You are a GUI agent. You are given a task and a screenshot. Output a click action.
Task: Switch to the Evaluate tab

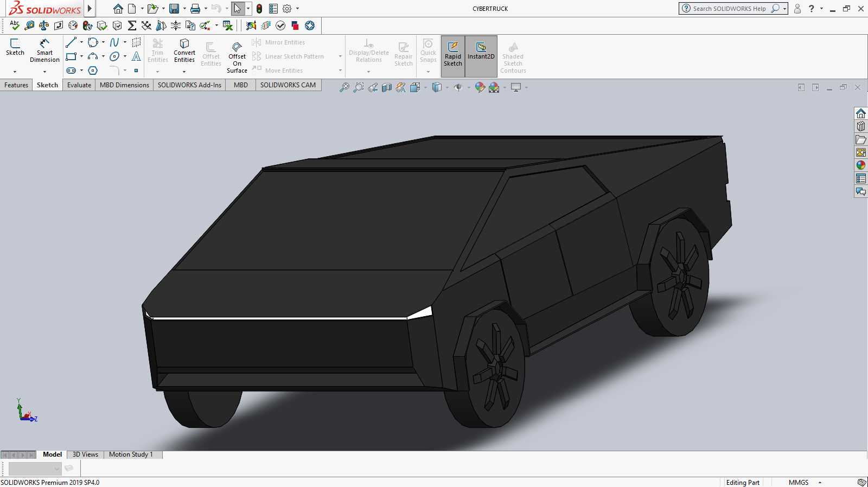point(79,85)
